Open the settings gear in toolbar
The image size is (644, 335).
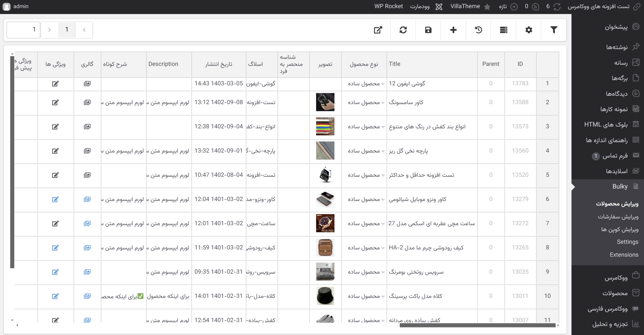coord(529,30)
